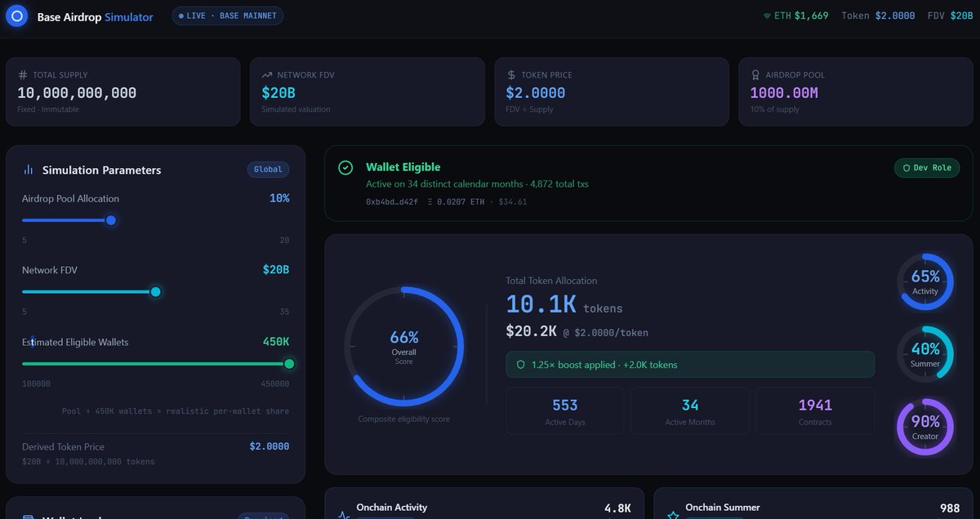Click the Dev Role badge
This screenshot has width=980, height=519.
[926, 167]
